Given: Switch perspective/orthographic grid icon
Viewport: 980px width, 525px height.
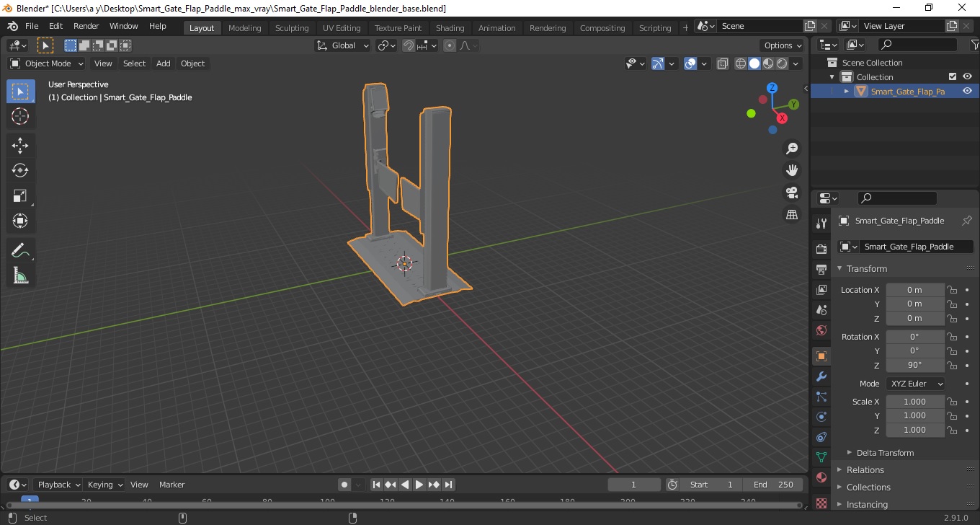Looking at the screenshot, I should (792, 215).
